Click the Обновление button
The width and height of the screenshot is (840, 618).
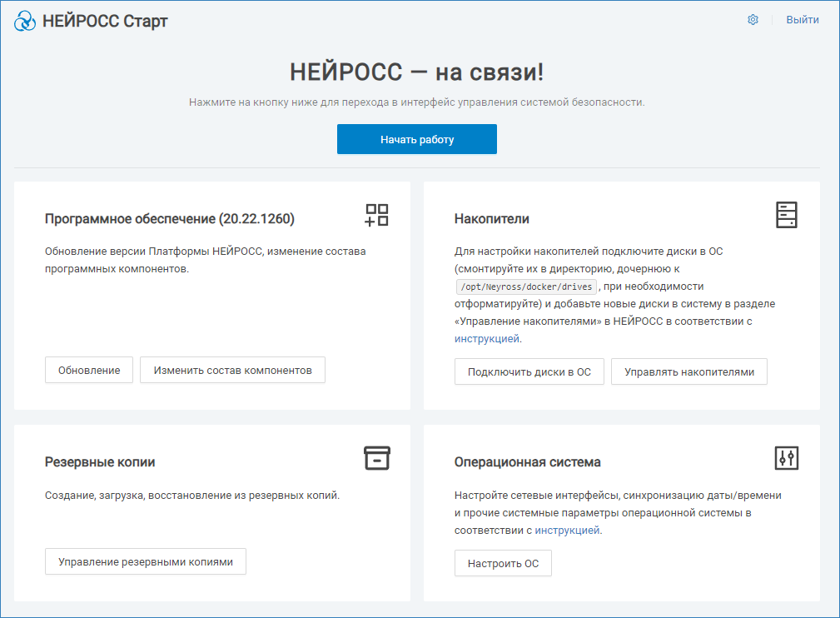point(89,371)
